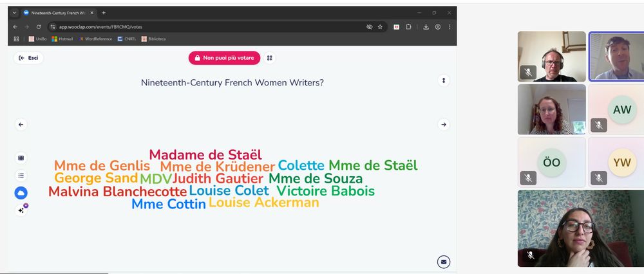Click muted mic icon on AW tile
This screenshot has height=274, width=644.
click(x=599, y=125)
